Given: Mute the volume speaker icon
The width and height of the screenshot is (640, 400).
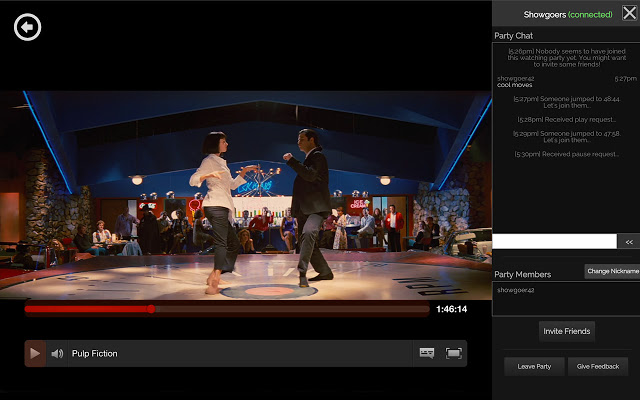Looking at the screenshot, I should [57, 353].
